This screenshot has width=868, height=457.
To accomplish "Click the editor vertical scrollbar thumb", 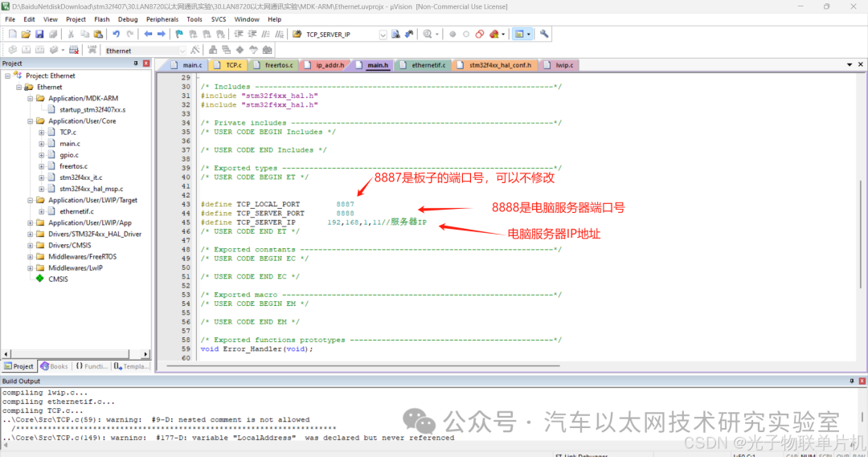I will point(861,234).
